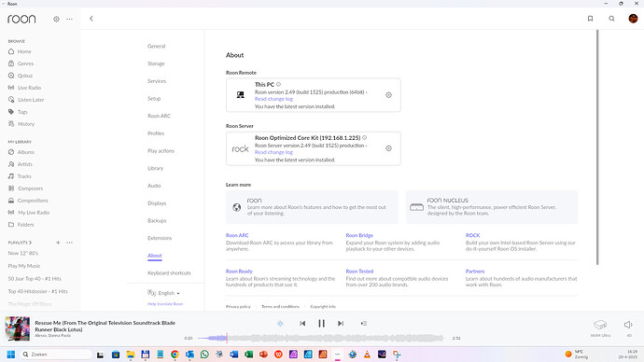Follow the Roon Bridge link
644x362 pixels.
(x=359, y=236)
